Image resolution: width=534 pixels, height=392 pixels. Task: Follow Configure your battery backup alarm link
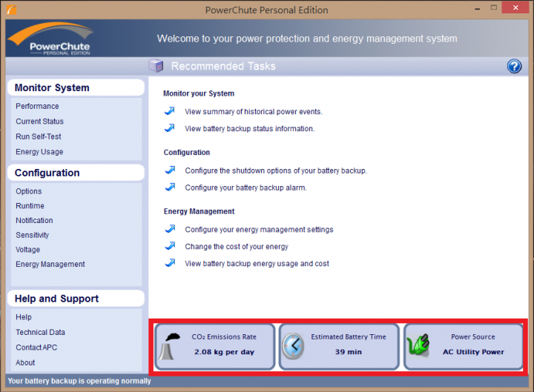245,187
